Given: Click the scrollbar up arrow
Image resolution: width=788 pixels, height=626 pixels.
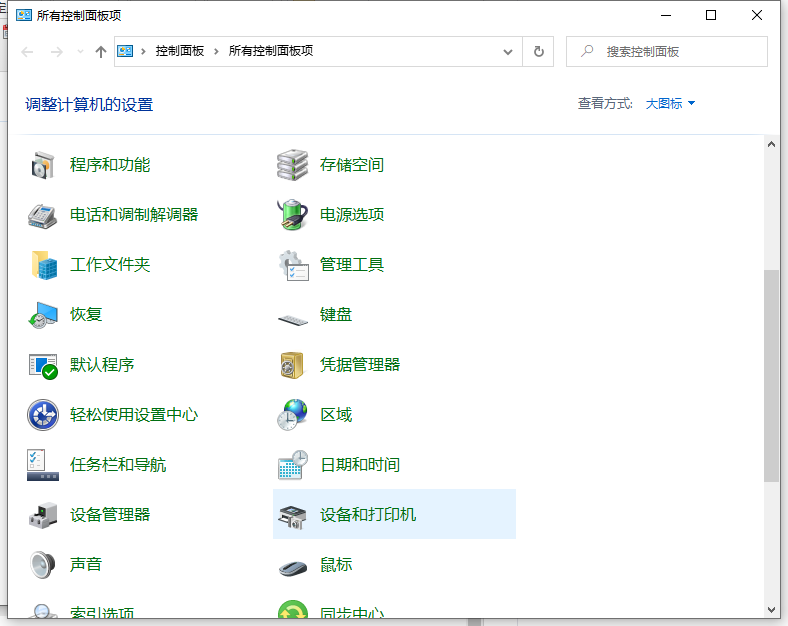Looking at the screenshot, I should 771,145.
